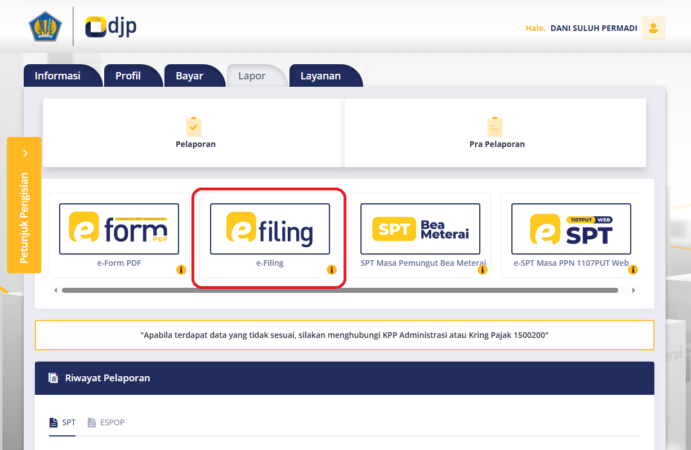Screen dimensions: 691x450
Task: Open the ESPOP history tab
Action: (x=106, y=423)
